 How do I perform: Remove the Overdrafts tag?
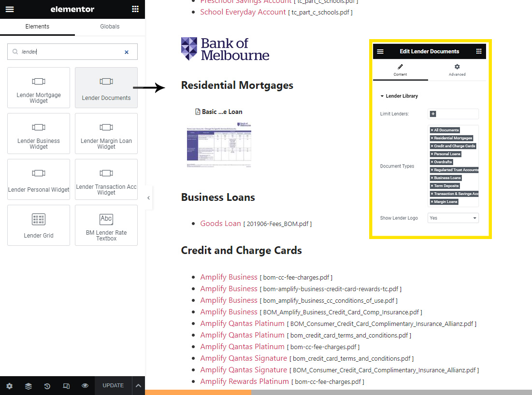432,162
